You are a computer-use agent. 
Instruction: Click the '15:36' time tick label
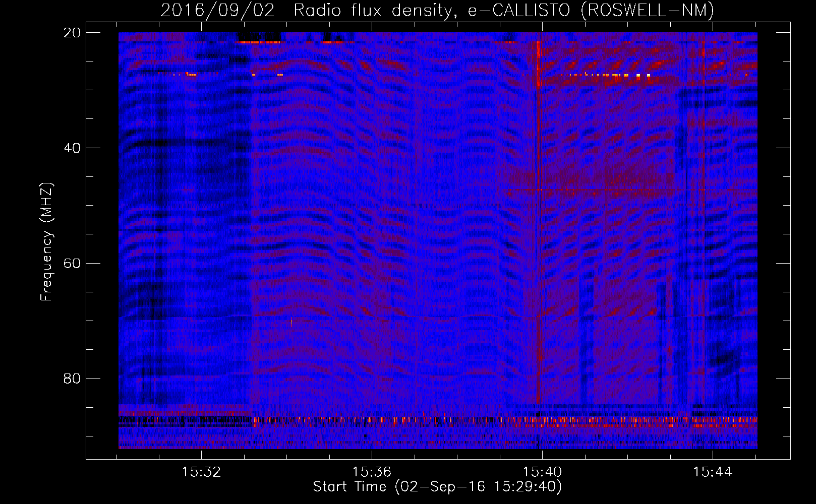(372, 472)
